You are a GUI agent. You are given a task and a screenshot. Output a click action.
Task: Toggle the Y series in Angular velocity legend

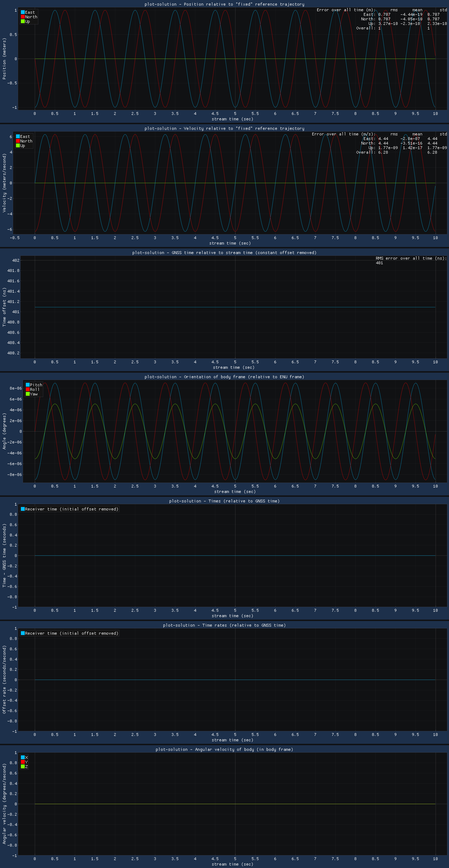[24, 762]
